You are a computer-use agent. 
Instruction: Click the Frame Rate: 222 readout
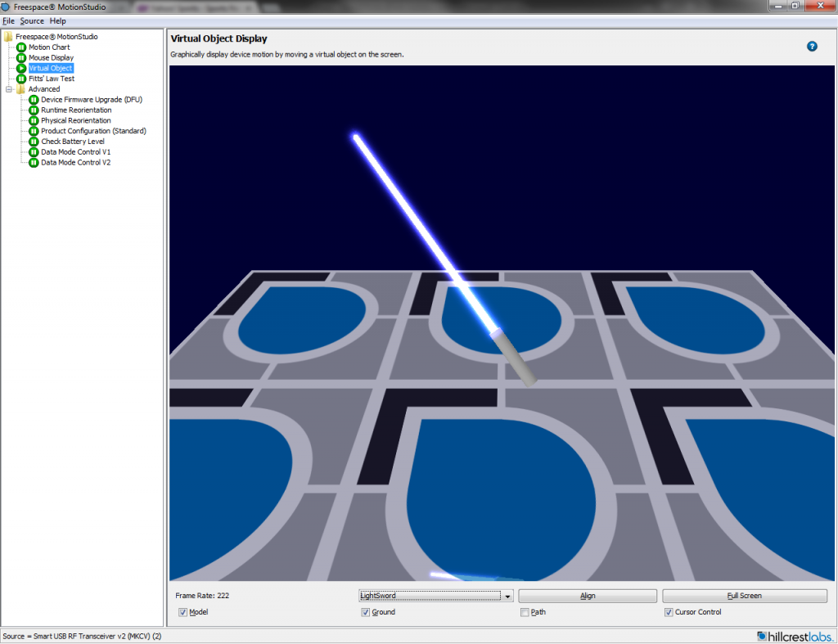202,596
